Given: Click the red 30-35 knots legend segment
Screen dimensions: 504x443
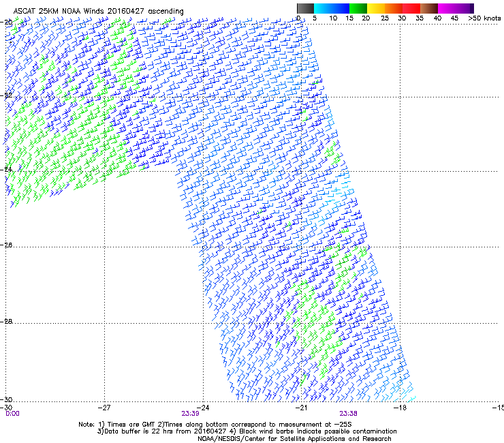Looking at the screenshot, I should [411, 8].
